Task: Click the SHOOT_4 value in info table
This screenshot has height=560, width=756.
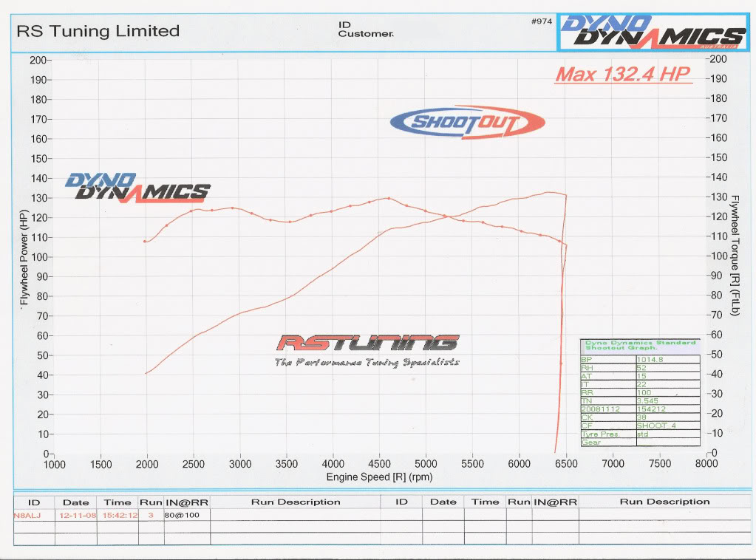Action: click(x=653, y=425)
